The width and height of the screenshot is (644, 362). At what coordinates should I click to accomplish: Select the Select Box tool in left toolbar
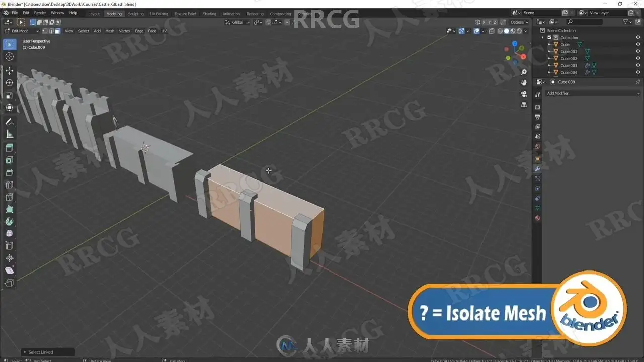tap(9, 45)
